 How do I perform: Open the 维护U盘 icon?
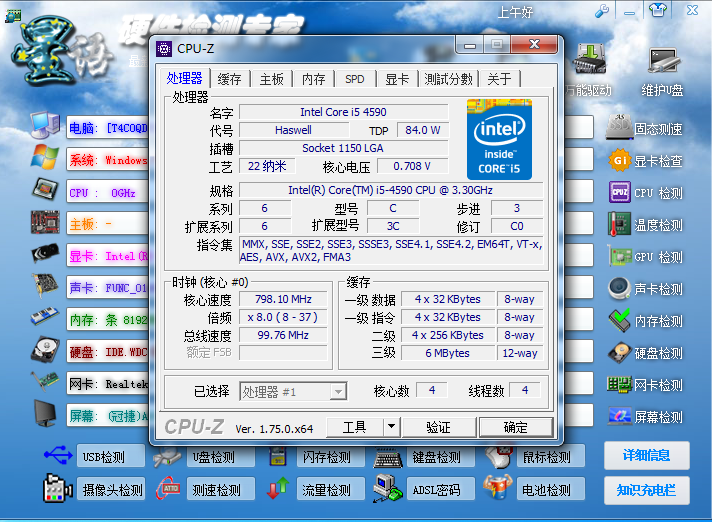click(x=663, y=61)
